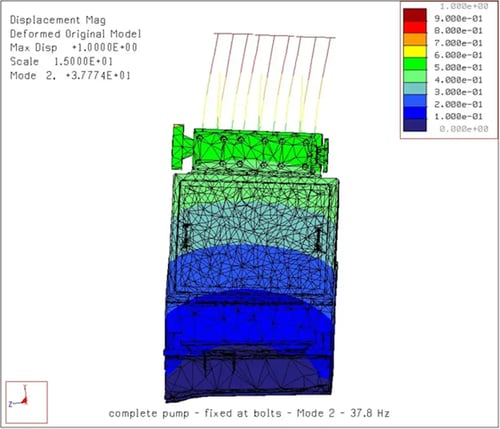Click the caption "complete pump - fixed at bolts"

click(195, 414)
